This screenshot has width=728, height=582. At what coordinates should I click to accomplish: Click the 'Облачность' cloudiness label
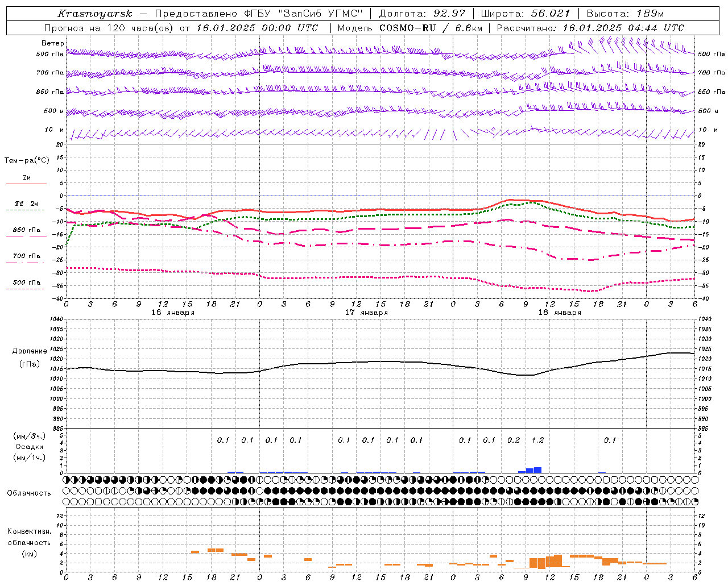[x=29, y=493]
